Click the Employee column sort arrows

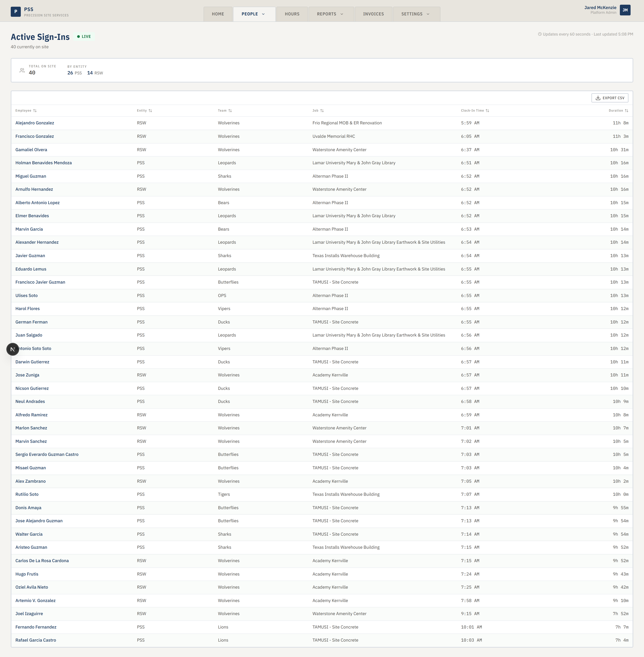pos(35,110)
